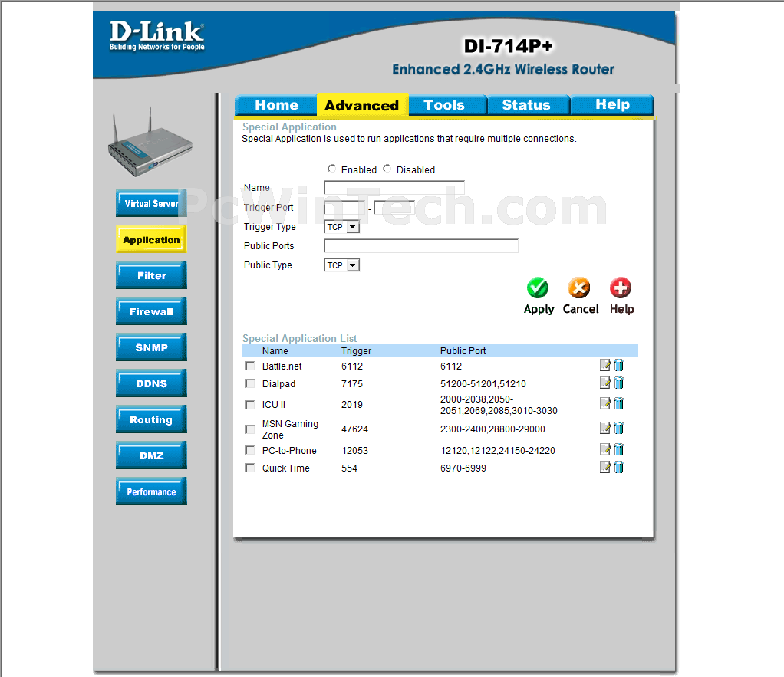Switch to the Advanced tab
The image size is (784, 677).
pyautogui.click(x=362, y=105)
